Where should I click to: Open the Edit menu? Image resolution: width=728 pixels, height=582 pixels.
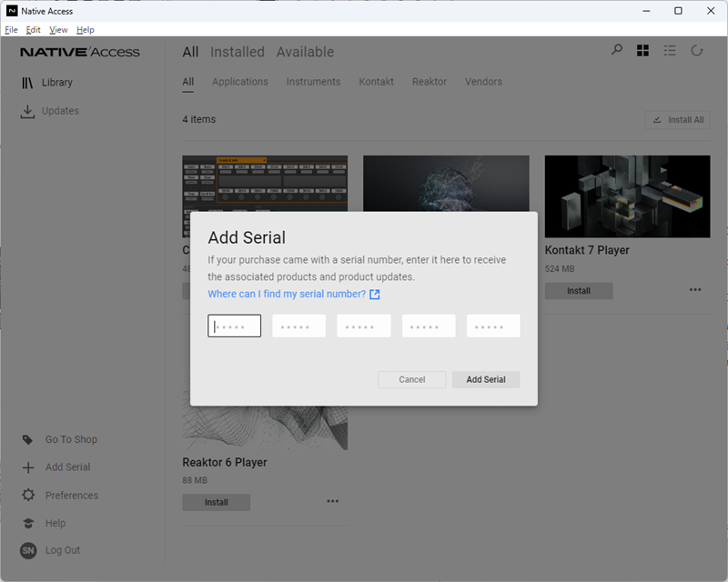tap(33, 30)
